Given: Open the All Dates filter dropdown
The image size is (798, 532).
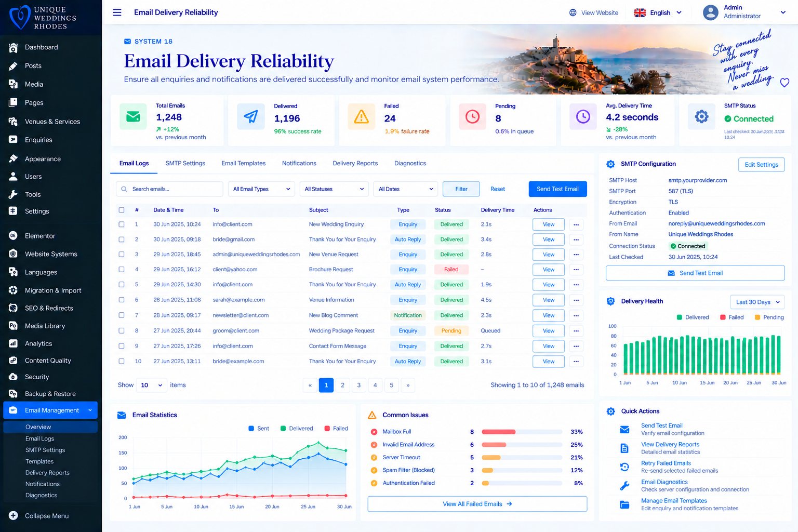Looking at the screenshot, I should coord(406,189).
